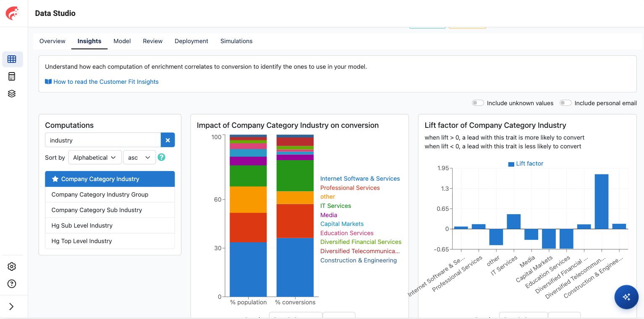Image resolution: width=644 pixels, height=319 pixels.
Task: Open the help question mark in sidebar
Action: click(12, 284)
